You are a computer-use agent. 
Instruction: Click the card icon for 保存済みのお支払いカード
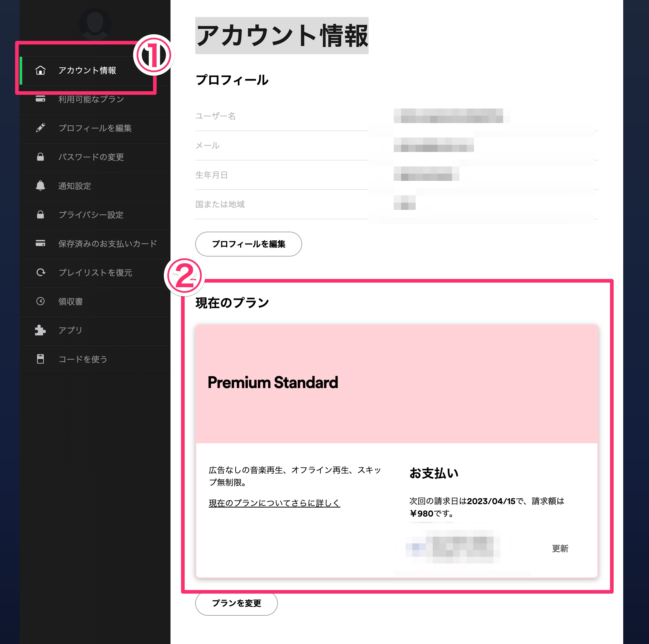point(40,243)
